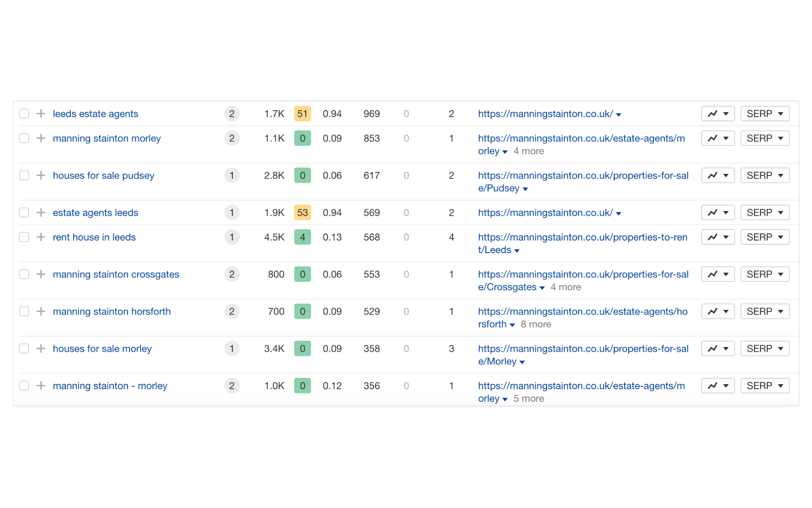Open keyword link houses for sale morley
Image resolution: width=812 pixels, height=508 pixels.
point(102,349)
